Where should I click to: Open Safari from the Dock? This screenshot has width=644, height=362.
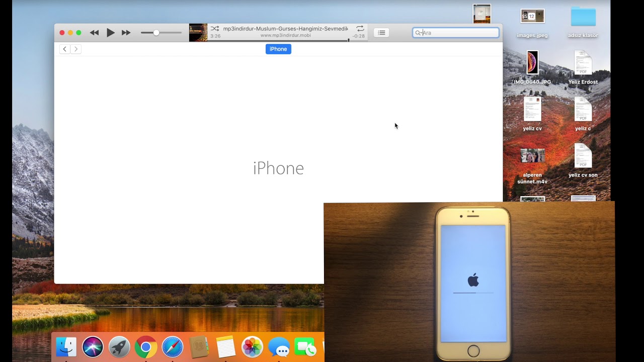(x=173, y=347)
